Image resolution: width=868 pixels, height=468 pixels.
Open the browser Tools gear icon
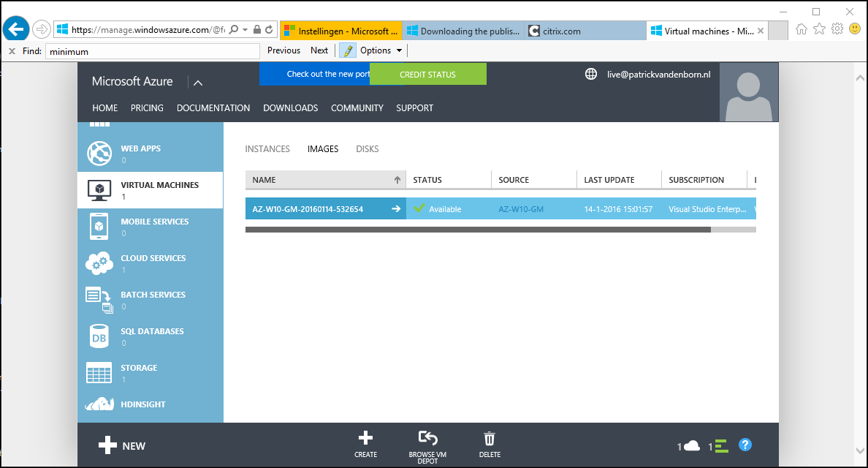837,29
